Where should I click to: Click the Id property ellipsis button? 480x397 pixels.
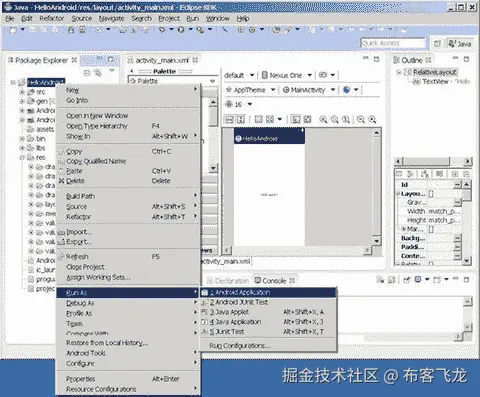[x=457, y=184]
